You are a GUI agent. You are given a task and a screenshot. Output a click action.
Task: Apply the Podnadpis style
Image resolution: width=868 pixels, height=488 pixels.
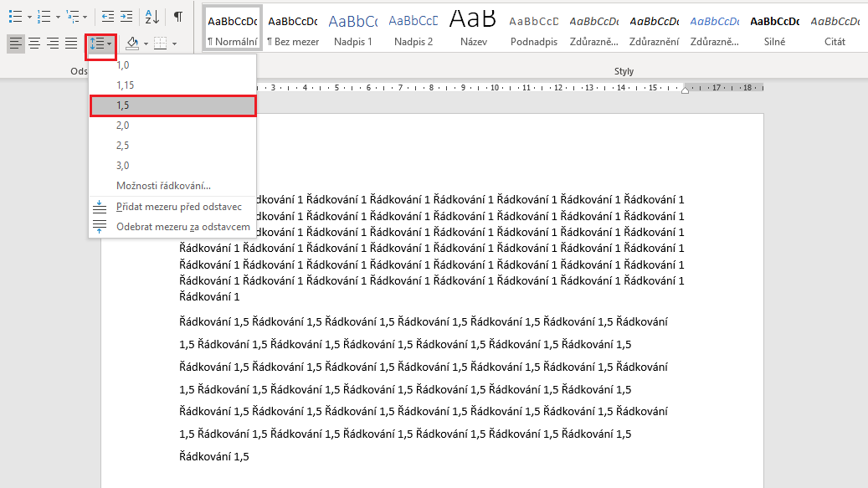tap(534, 28)
